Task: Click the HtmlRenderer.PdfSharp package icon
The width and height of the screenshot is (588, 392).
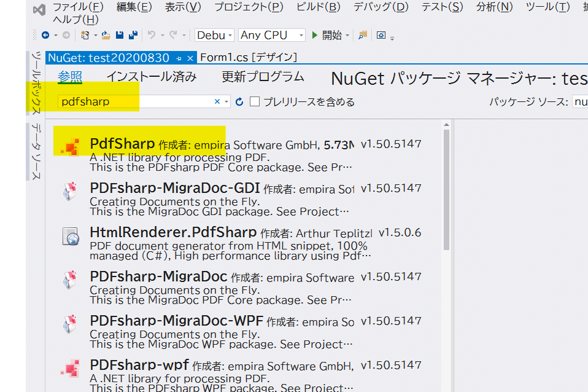Action: (70, 236)
